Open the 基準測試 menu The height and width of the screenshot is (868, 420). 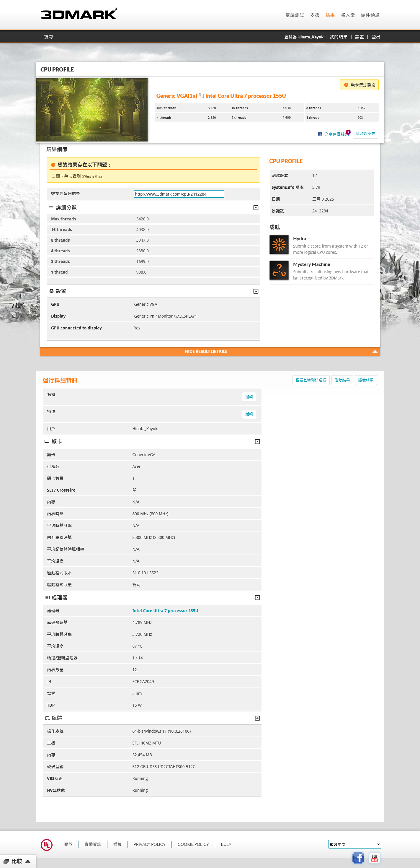[295, 15]
